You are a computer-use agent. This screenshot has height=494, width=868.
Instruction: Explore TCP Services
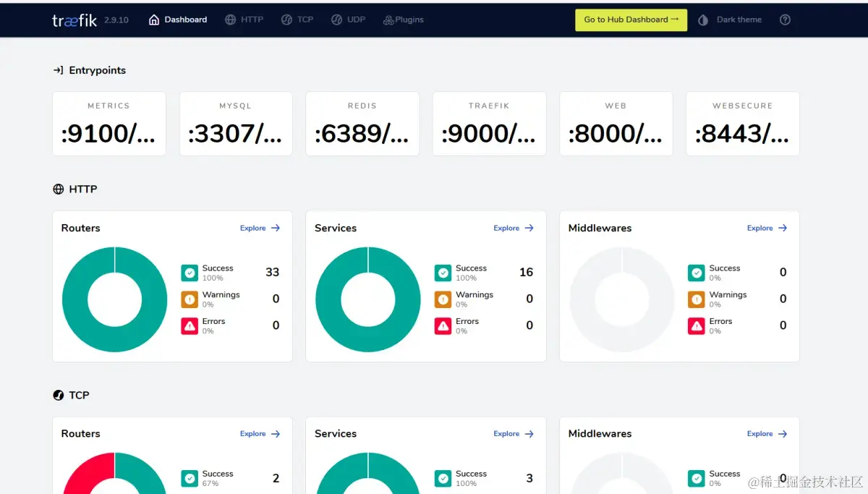pos(514,434)
